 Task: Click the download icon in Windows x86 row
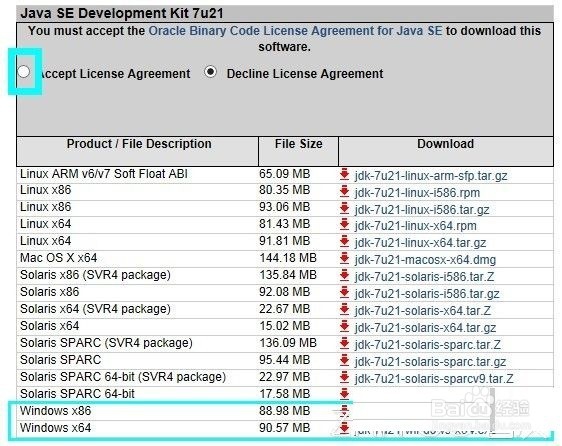point(344,411)
